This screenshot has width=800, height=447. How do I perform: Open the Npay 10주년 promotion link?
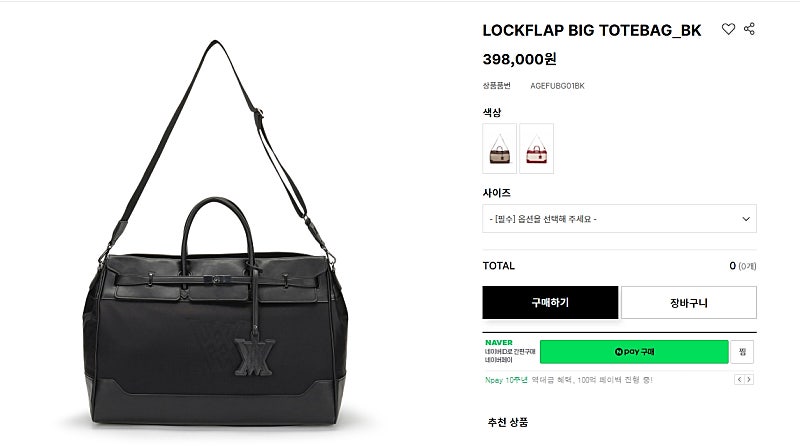(568, 380)
